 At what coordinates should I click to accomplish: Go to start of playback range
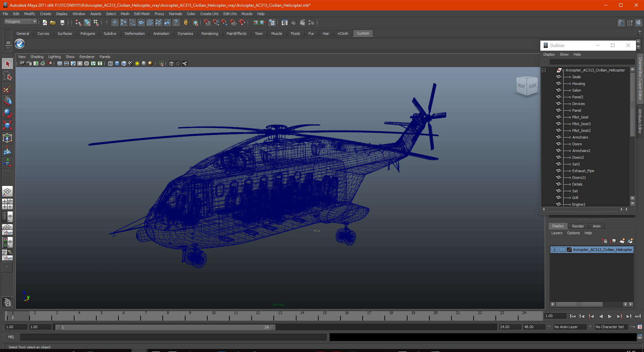573,316
